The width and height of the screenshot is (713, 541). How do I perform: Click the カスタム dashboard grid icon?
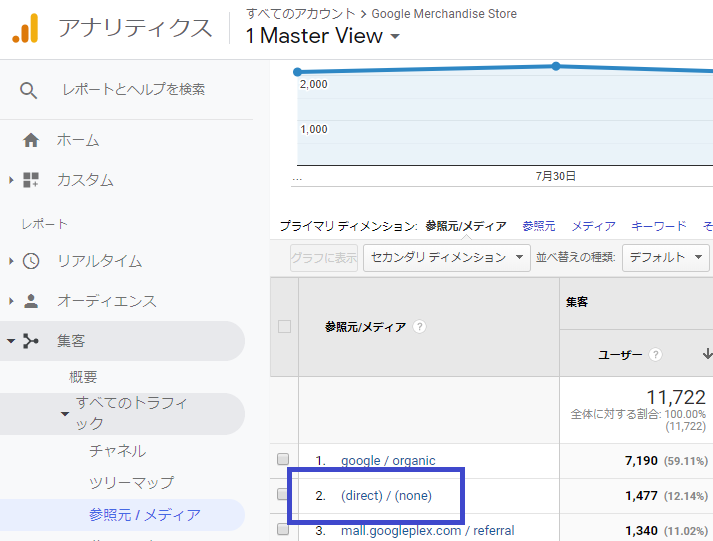[x=31, y=180]
